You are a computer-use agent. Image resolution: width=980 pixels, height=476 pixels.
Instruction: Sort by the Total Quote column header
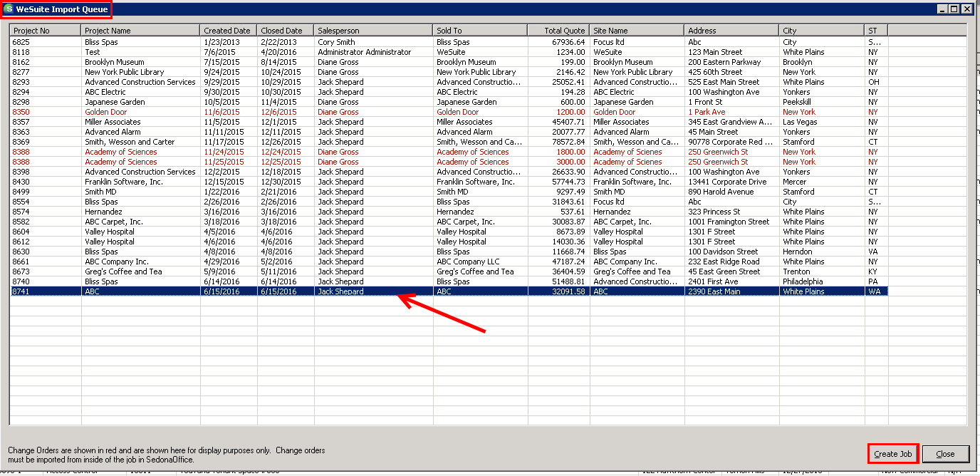click(x=559, y=31)
